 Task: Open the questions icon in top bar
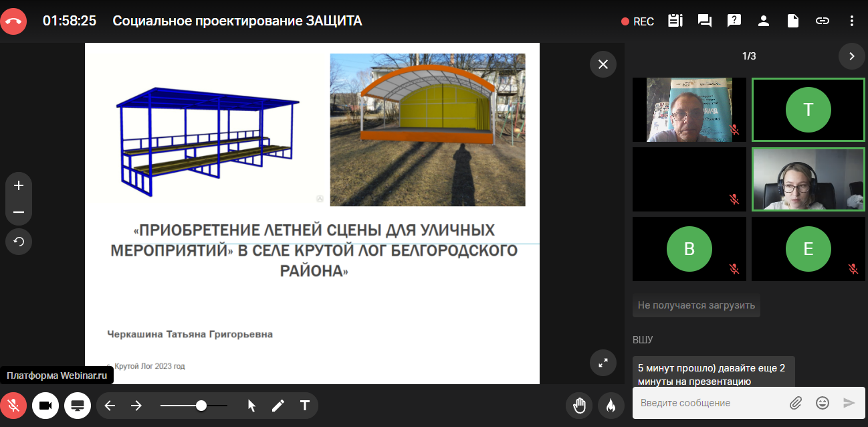coord(734,21)
